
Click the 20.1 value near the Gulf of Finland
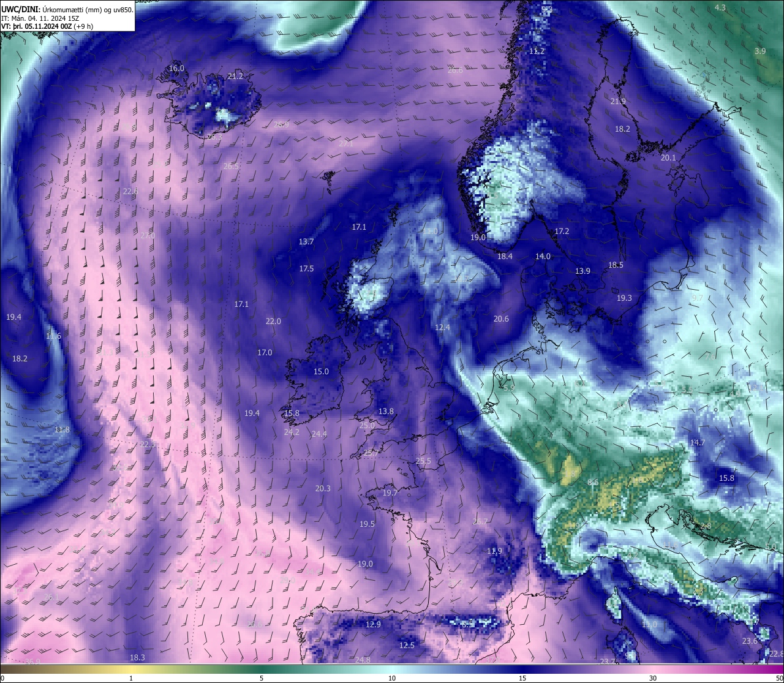point(668,157)
